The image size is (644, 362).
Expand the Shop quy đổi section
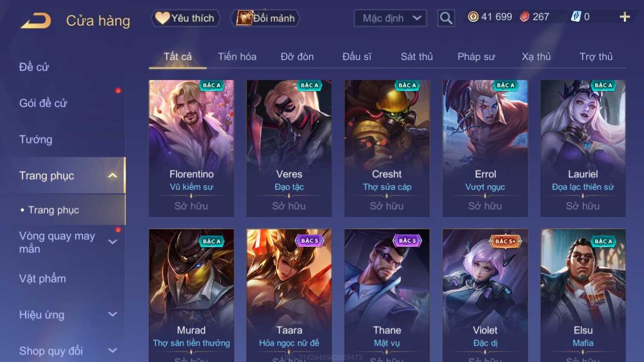[x=112, y=351]
